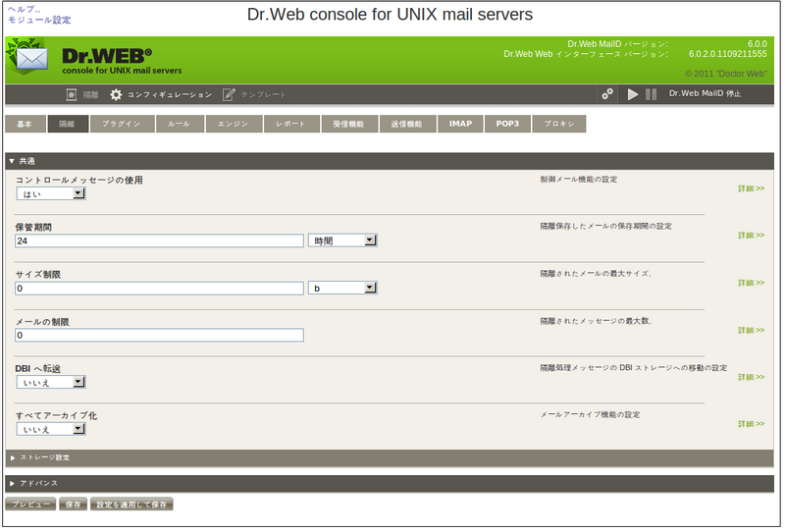This screenshot has height=532, width=785.
Task: Expand the ストレージ設定 section
Action: (x=390, y=457)
